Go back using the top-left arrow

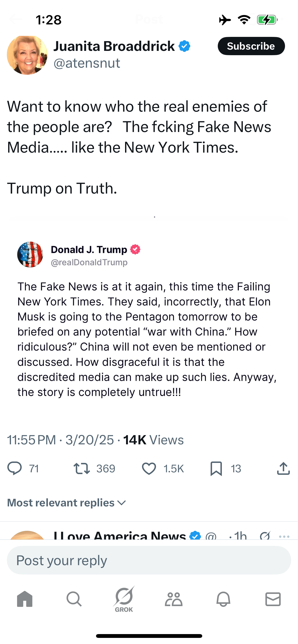coord(15,19)
